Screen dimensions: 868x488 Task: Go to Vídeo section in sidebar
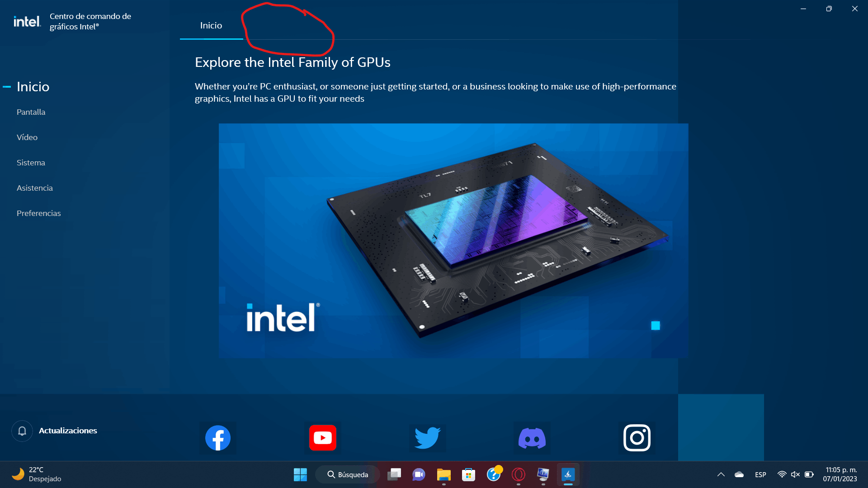click(27, 137)
